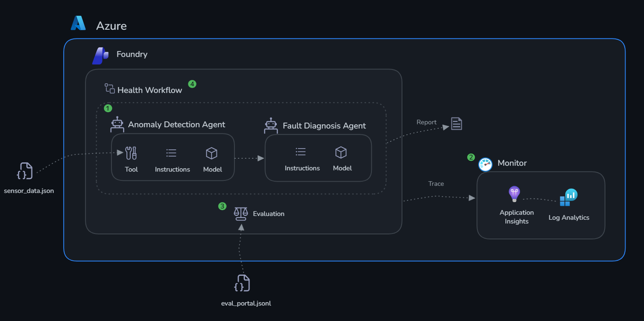Click the Instructions list icon in Fault Diagnosis Agent
644x321 pixels.
pyautogui.click(x=301, y=152)
